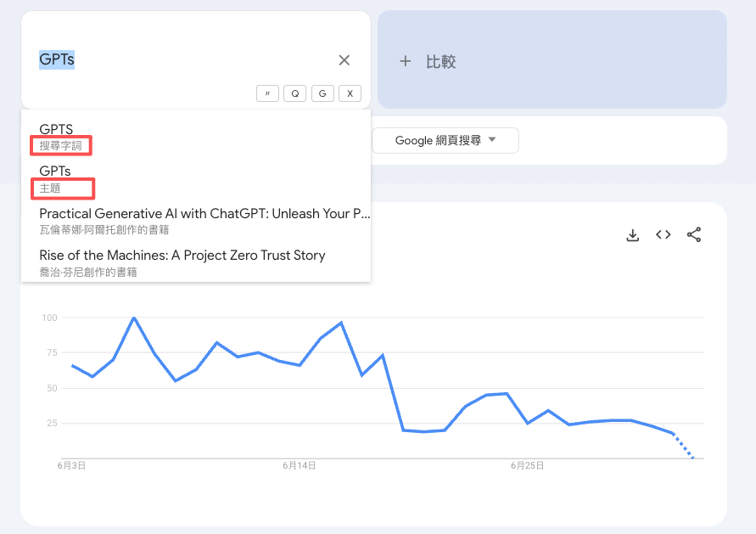Select GPTs 主題 suggestion
This screenshot has height=534, width=756.
point(196,179)
